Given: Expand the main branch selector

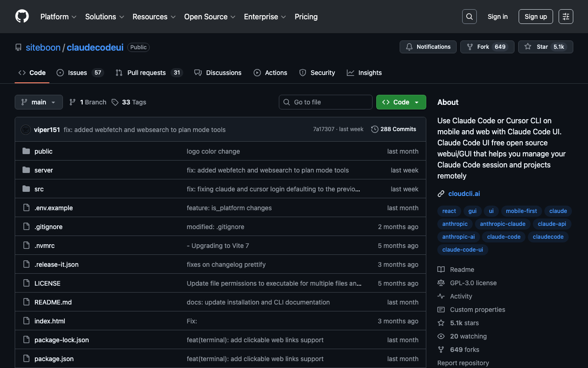Looking at the screenshot, I should point(39,102).
